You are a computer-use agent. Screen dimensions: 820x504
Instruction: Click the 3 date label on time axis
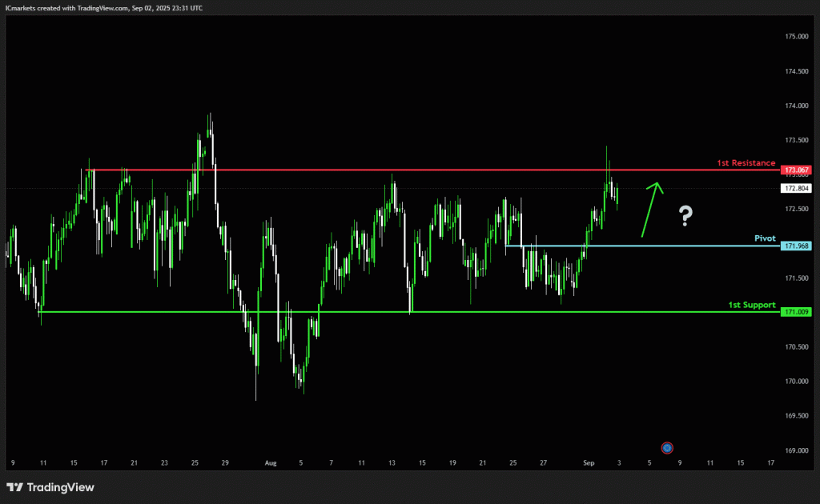pyautogui.click(x=619, y=462)
